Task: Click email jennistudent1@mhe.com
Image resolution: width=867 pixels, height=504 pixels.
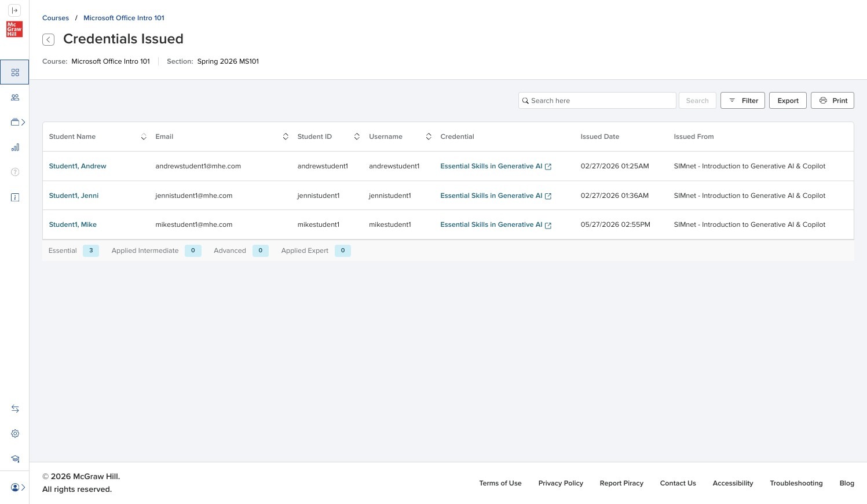Action: click(194, 196)
